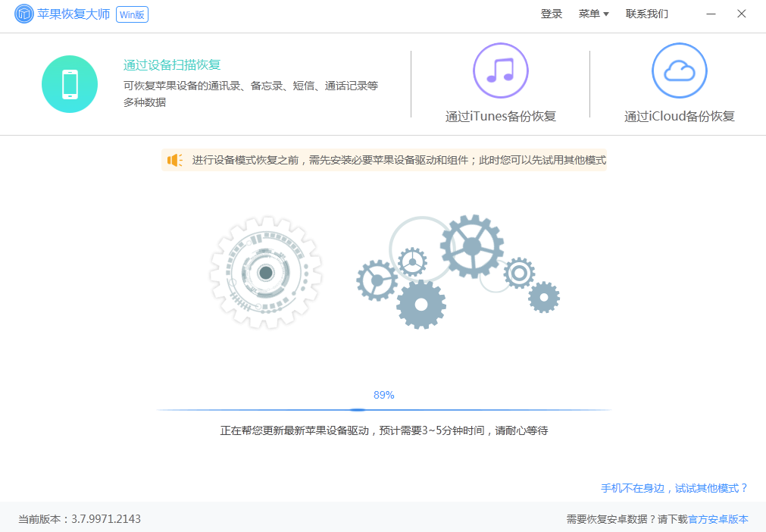Click the iTunes music note icon
The width and height of the screenshot is (766, 532).
[x=500, y=70]
